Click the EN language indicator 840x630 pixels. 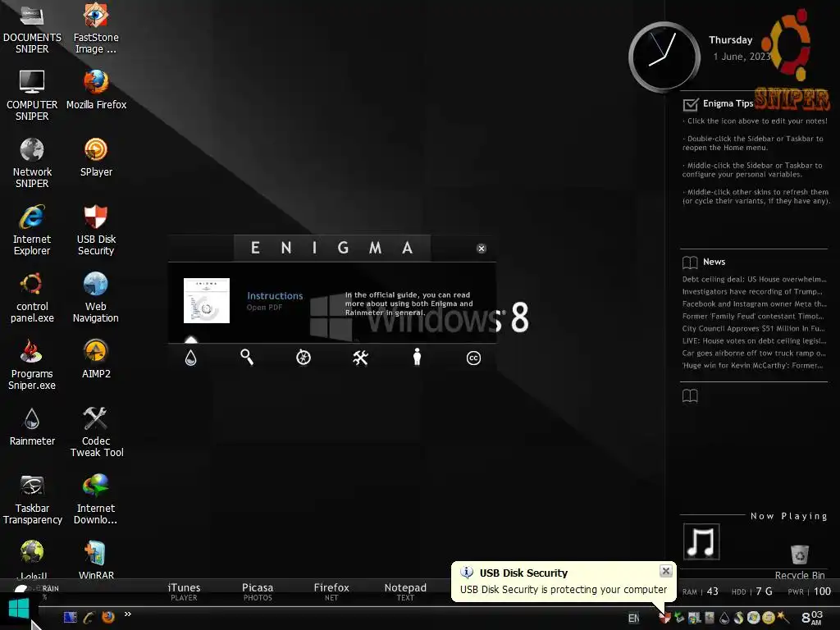tap(633, 619)
